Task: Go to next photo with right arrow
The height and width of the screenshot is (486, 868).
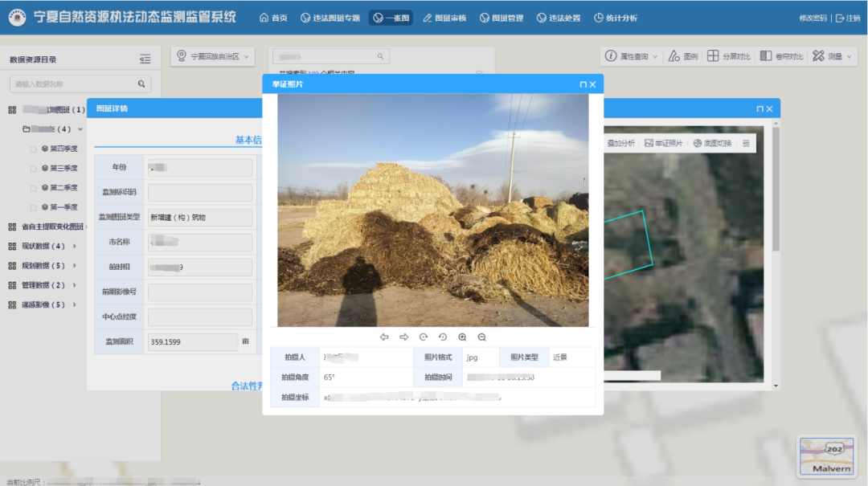Action: [403, 337]
